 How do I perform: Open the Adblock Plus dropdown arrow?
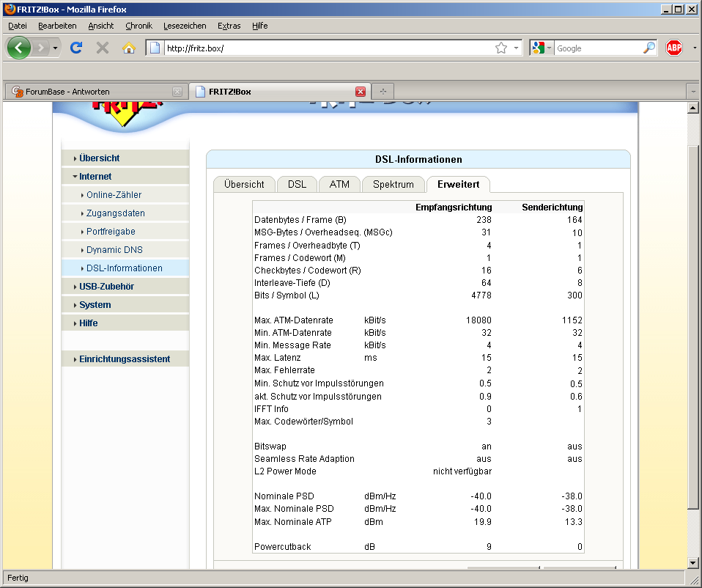(x=695, y=48)
